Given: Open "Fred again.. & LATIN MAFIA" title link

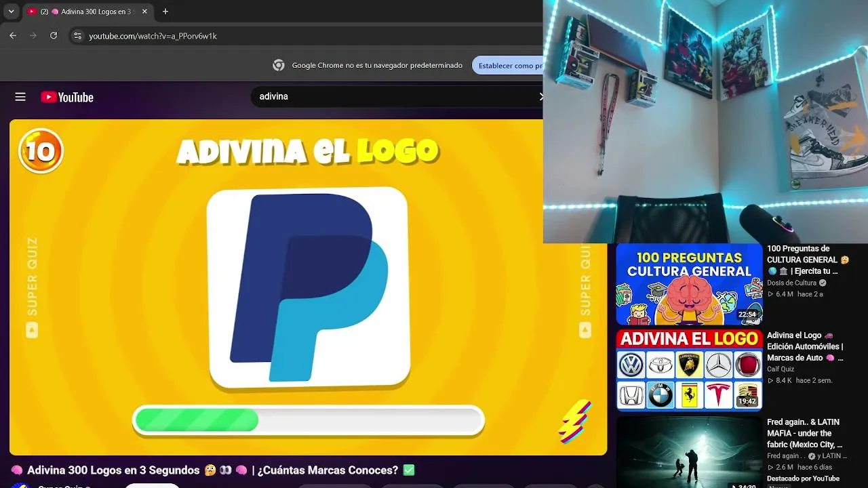Looking at the screenshot, I should click(x=805, y=433).
